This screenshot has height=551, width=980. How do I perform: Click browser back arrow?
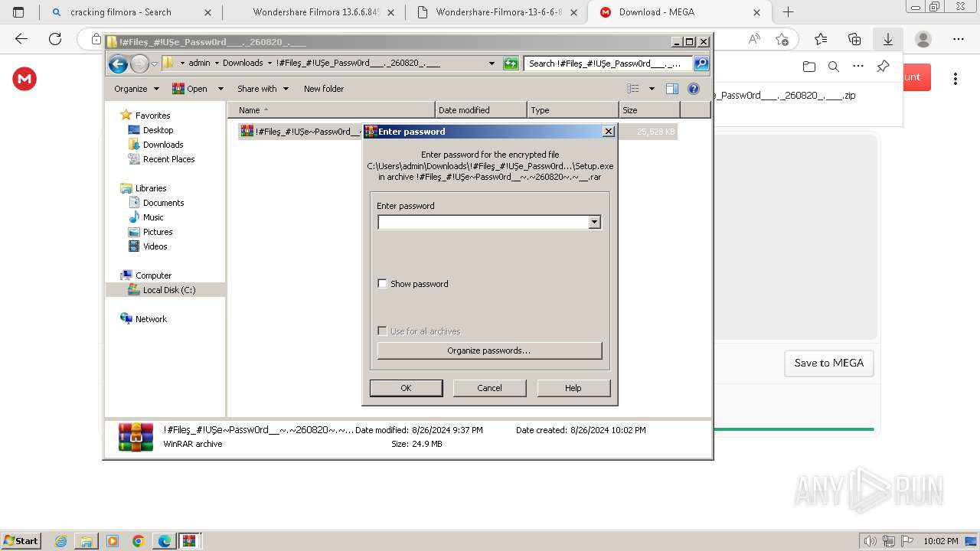click(21, 39)
